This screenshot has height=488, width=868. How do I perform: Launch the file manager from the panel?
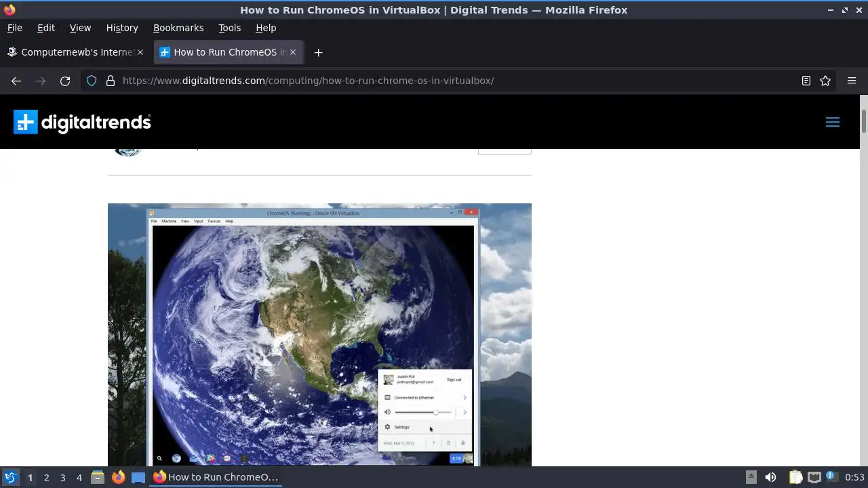tap(98, 477)
